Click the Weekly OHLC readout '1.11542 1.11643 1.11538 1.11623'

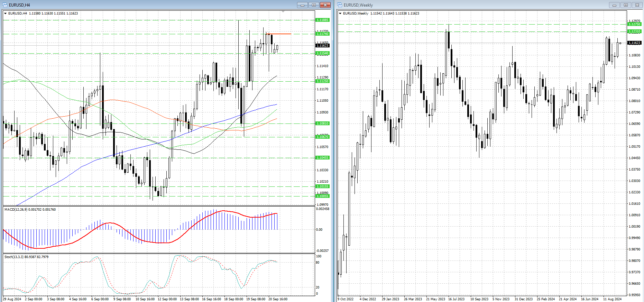tap(395, 13)
